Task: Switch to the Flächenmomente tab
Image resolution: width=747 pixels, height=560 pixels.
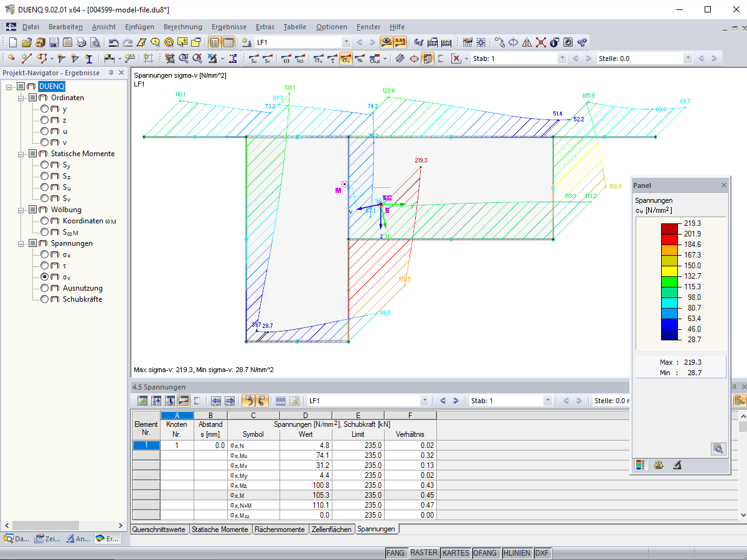Action: tap(280, 530)
